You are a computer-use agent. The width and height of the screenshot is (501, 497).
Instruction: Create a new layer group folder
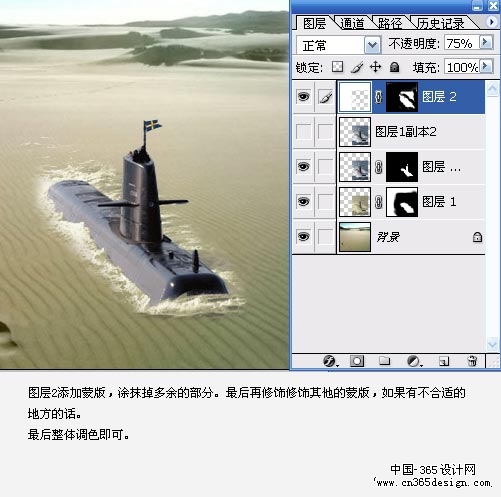384,361
